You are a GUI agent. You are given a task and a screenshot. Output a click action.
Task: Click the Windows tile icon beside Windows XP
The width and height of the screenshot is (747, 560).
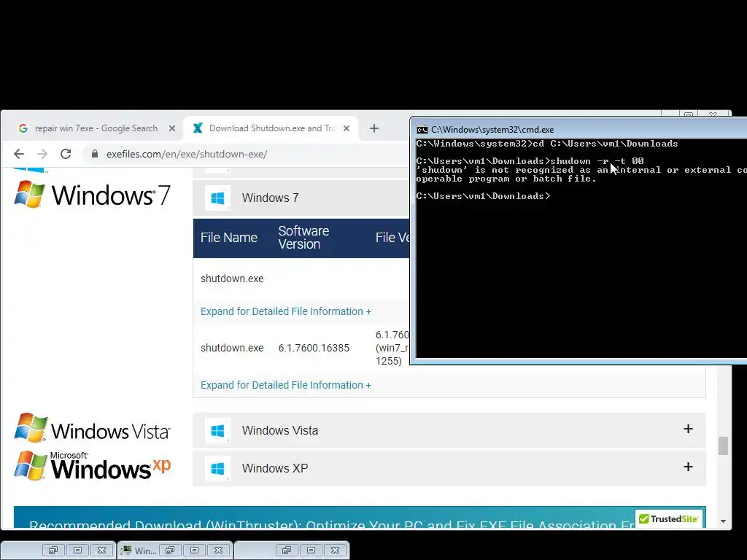[217, 469]
